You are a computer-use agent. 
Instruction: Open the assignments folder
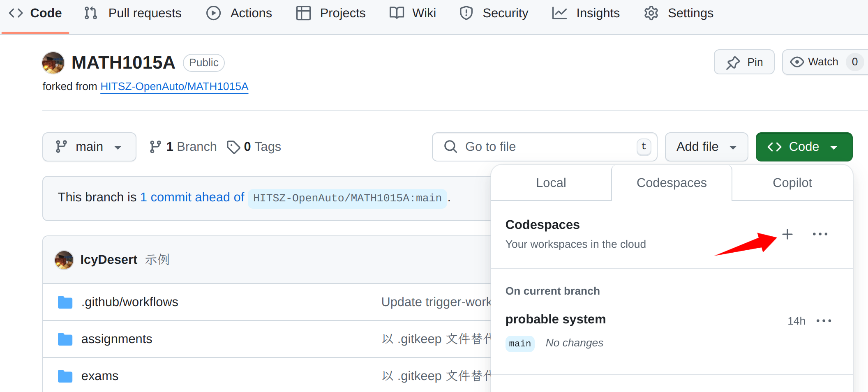point(116,339)
